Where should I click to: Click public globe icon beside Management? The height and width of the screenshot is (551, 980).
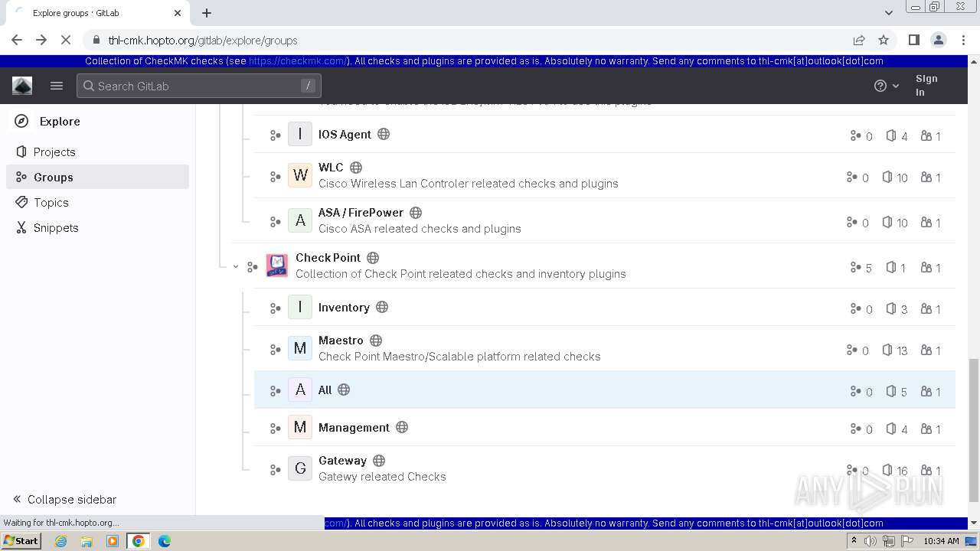(402, 427)
